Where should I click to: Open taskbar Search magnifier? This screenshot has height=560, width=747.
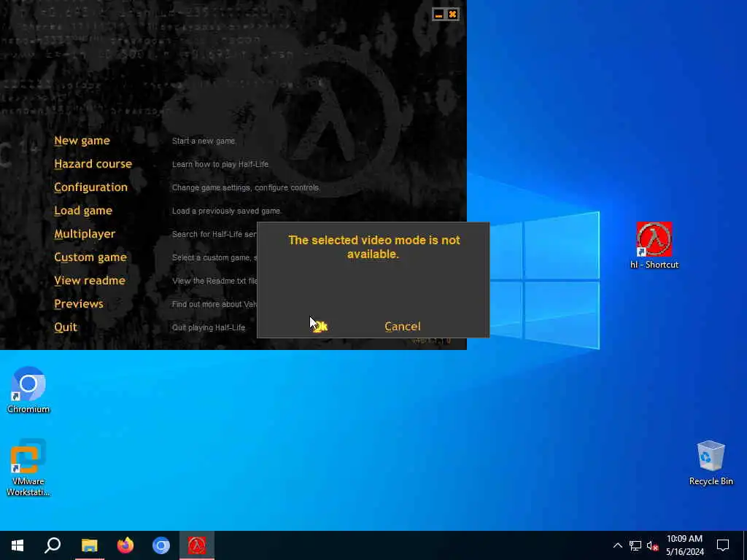pyautogui.click(x=53, y=545)
